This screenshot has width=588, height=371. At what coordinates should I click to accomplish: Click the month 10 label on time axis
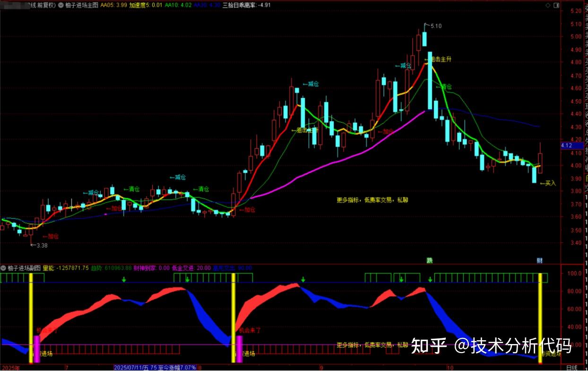click(450, 368)
